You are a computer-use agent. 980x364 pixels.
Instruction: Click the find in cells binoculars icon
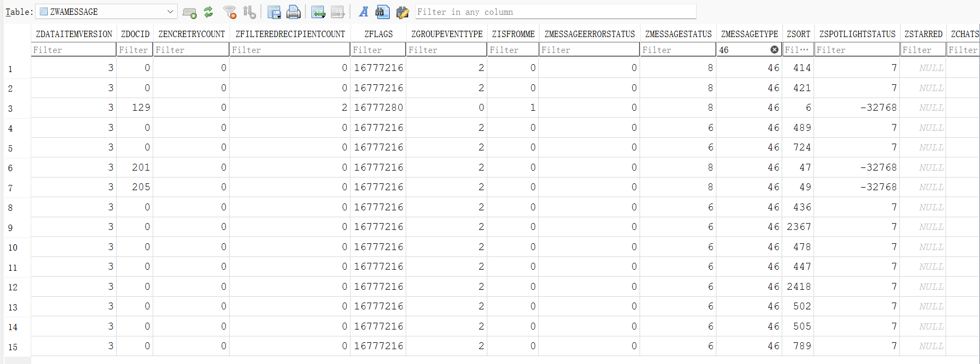tap(382, 12)
